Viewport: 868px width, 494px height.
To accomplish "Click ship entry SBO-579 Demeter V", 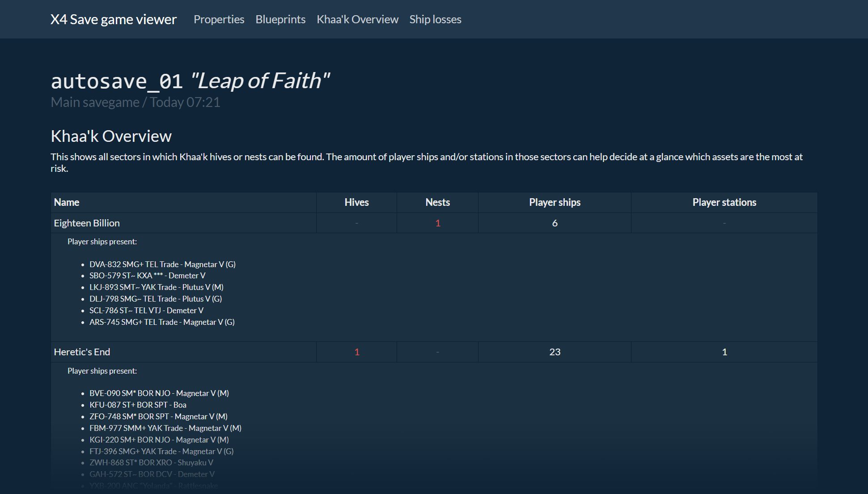I will click(x=147, y=276).
